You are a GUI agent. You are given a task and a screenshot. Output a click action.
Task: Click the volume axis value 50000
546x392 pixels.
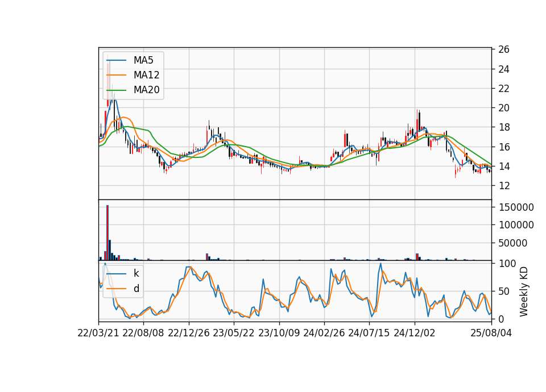512,244
